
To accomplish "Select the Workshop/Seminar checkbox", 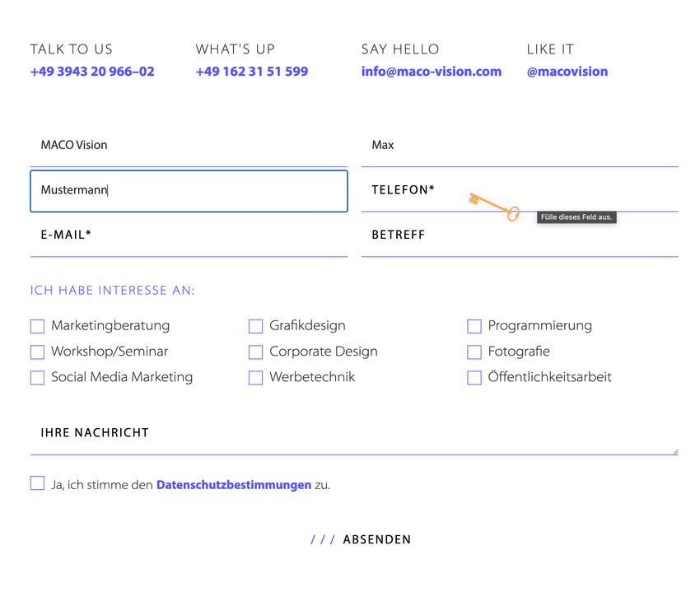I will (37, 352).
